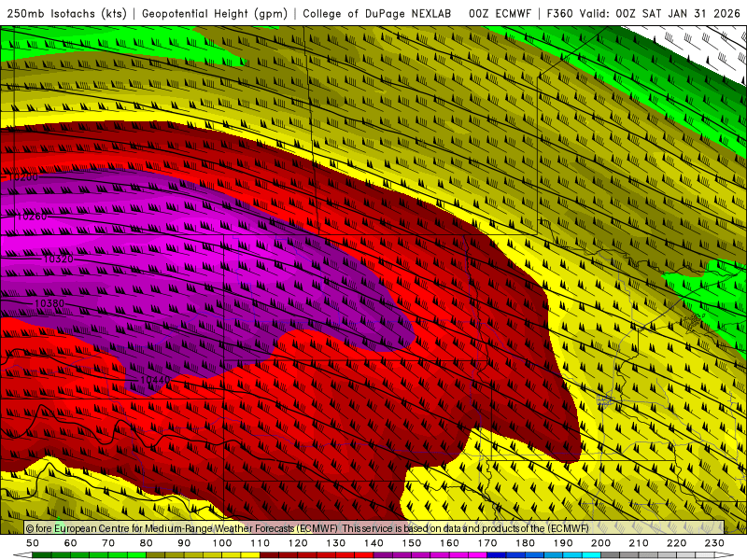
Task: Click the 10440 height contour label
Action: click(156, 380)
